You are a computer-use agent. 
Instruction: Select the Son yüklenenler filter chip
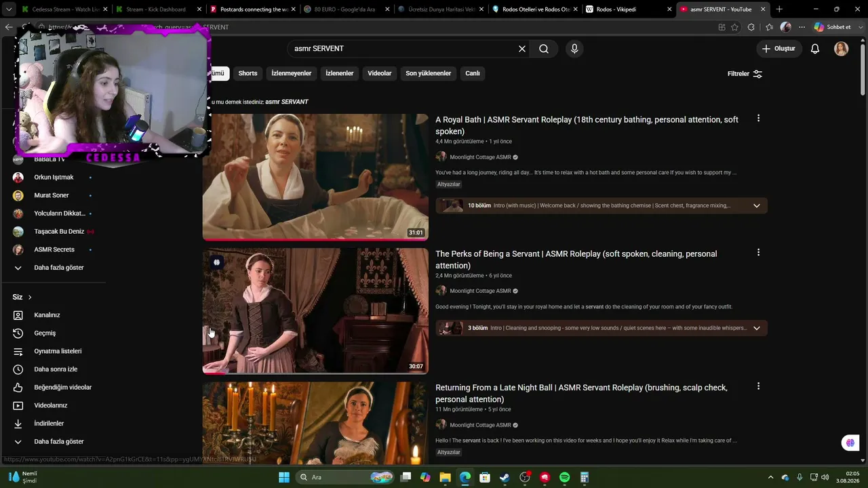[x=429, y=73]
